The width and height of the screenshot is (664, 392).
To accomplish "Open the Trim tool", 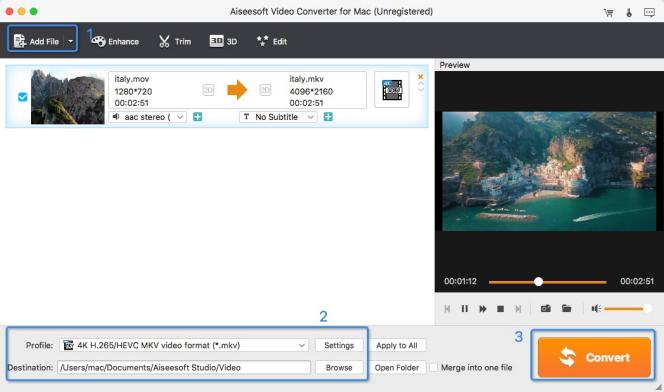I will point(175,41).
